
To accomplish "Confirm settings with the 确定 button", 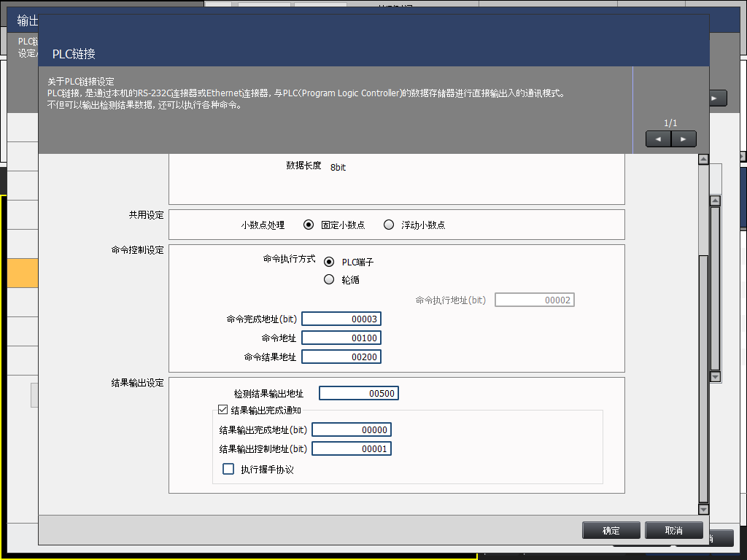I will point(611,530).
